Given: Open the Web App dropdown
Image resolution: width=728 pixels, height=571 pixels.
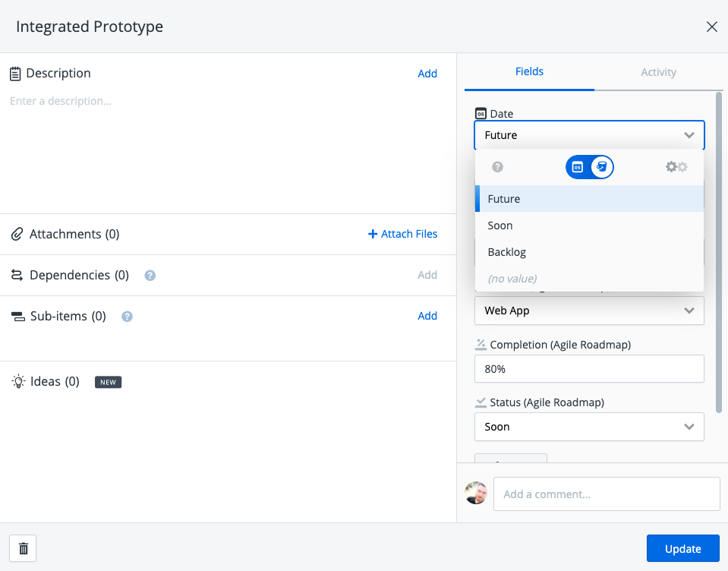Looking at the screenshot, I should point(589,311).
